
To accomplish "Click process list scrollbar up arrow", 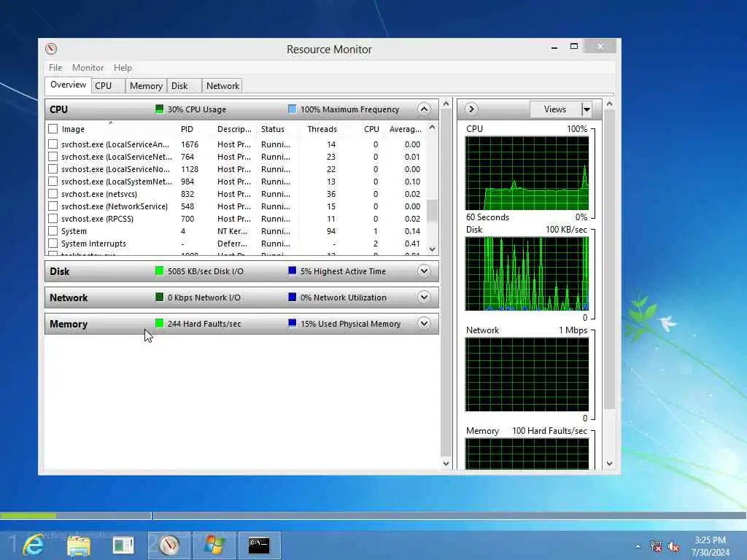I will pos(432,127).
